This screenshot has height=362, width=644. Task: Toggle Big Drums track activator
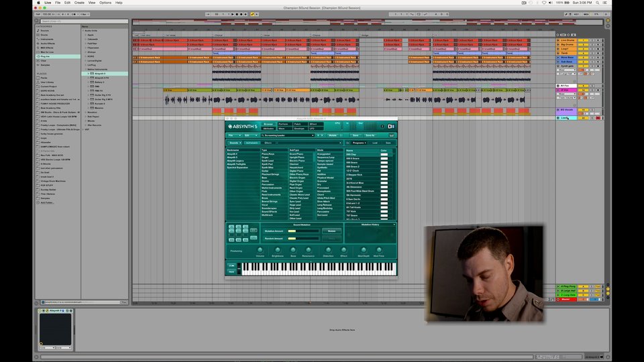pyautogui.click(x=583, y=44)
